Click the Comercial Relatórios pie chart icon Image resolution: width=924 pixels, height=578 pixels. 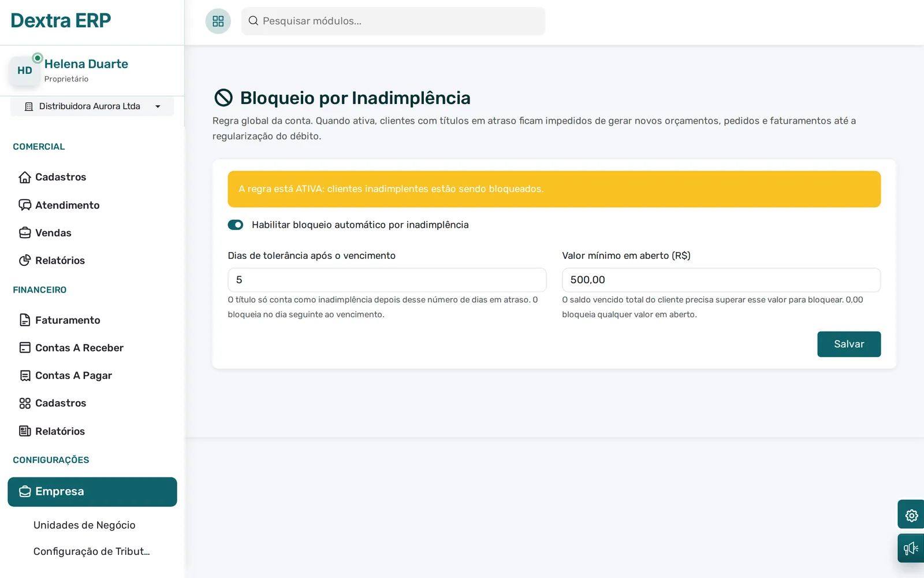coord(25,261)
